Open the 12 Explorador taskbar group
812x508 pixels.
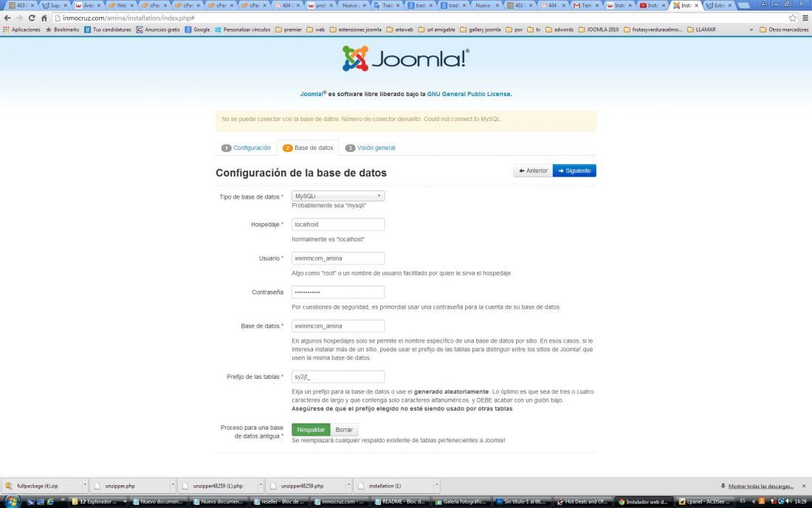[x=98, y=501]
